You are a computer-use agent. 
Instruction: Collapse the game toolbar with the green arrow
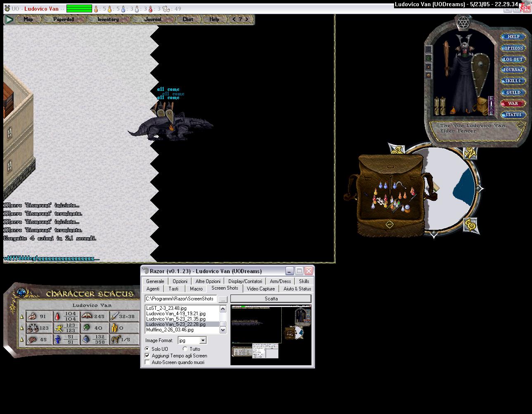coord(9,19)
